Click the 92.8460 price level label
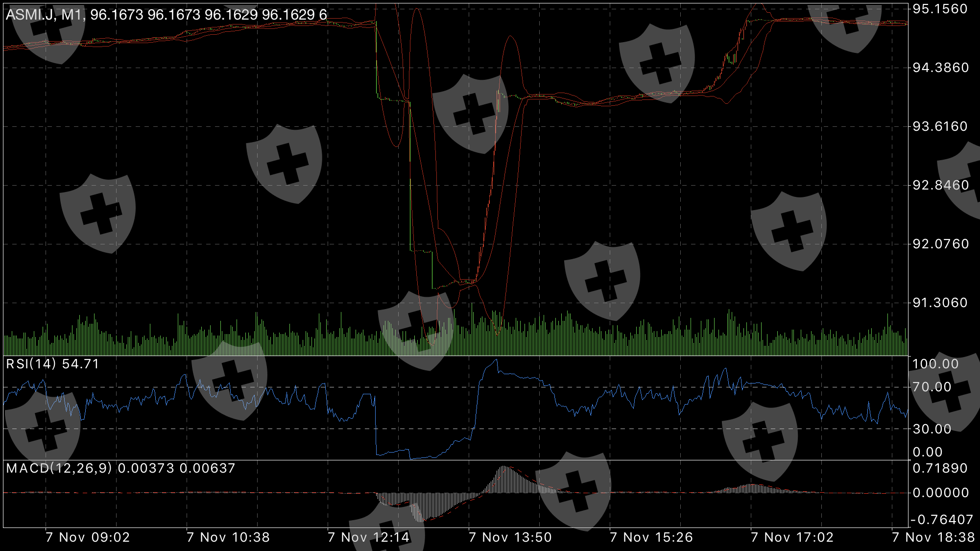Viewport: 980px width, 551px height. (x=940, y=185)
